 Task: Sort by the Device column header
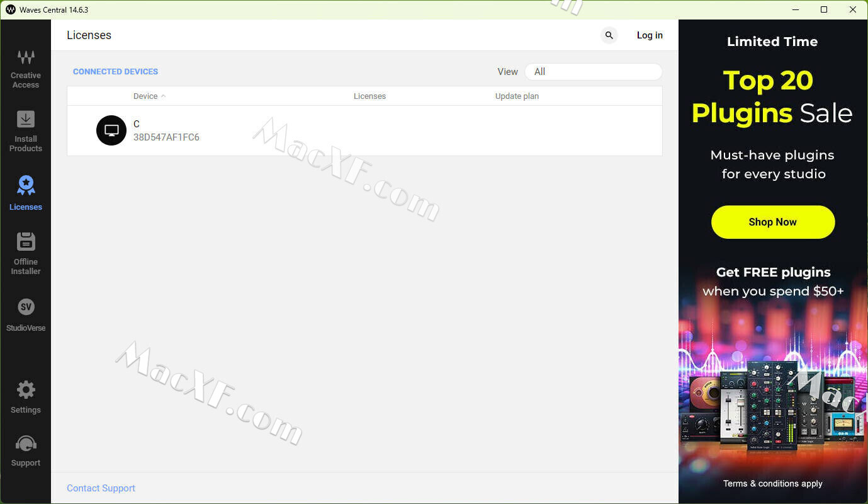(149, 96)
